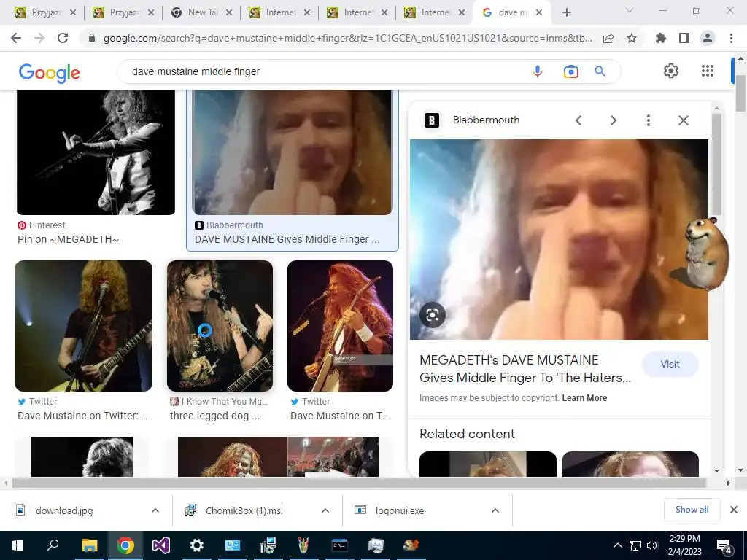Close the Blabbermouth image preview panel
The height and width of the screenshot is (560, 747).
pos(683,120)
